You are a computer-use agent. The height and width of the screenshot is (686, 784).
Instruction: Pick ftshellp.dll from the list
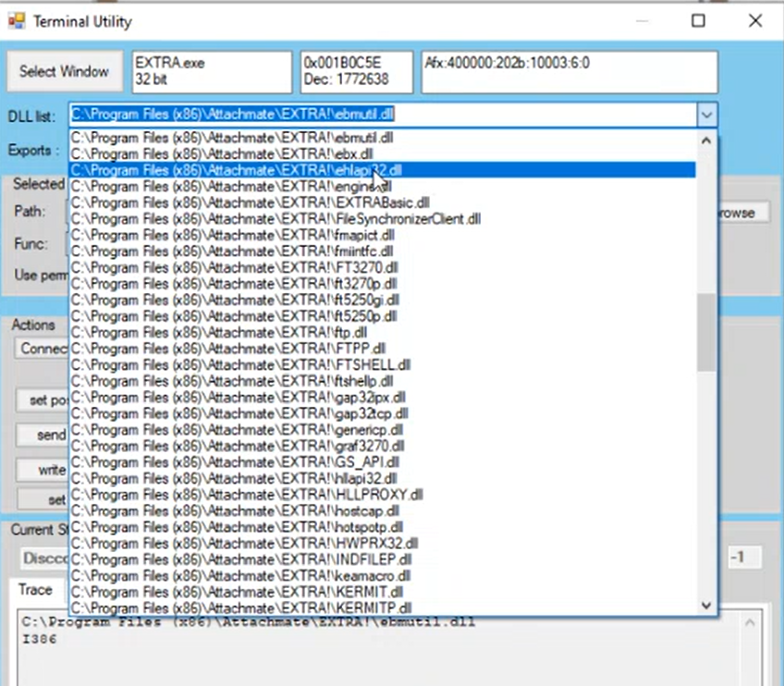(x=382, y=381)
